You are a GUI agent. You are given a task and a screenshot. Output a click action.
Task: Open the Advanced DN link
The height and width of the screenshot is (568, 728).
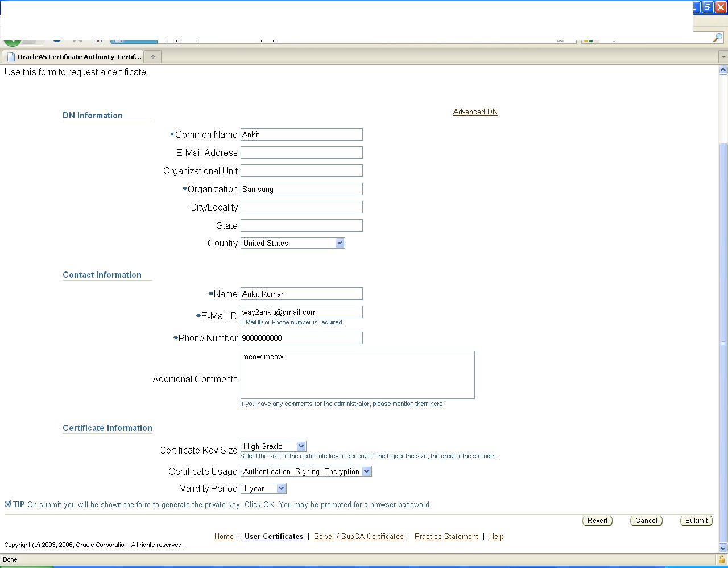pyautogui.click(x=475, y=112)
